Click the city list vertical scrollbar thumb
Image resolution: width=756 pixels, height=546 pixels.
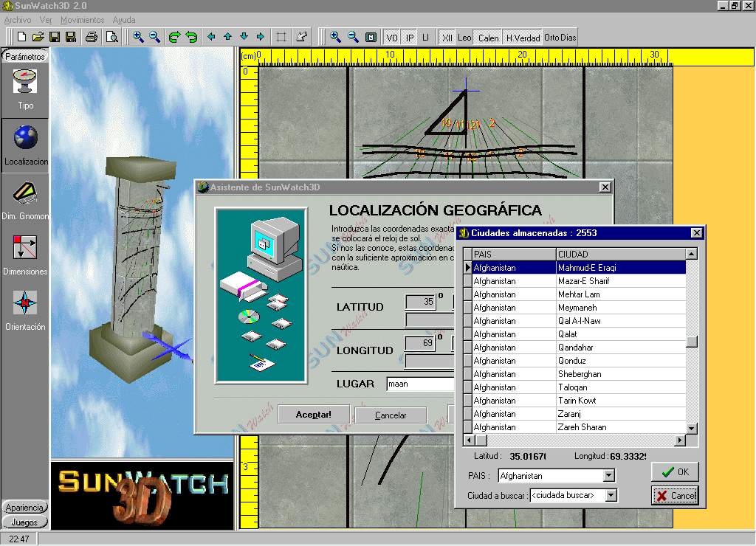(692, 342)
